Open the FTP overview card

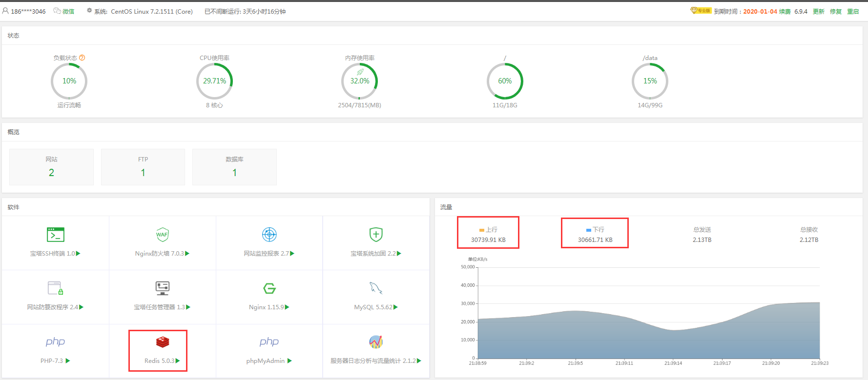pyautogui.click(x=143, y=167)
